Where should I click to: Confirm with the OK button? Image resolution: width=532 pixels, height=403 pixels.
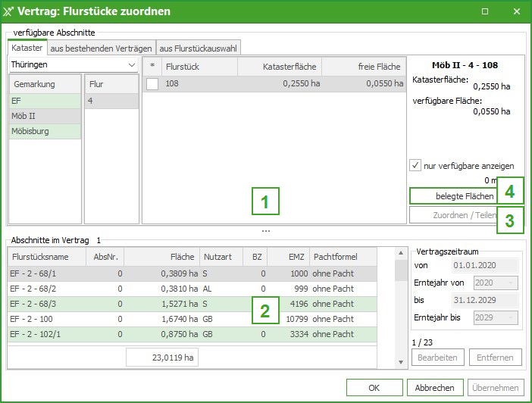(374, 386)
